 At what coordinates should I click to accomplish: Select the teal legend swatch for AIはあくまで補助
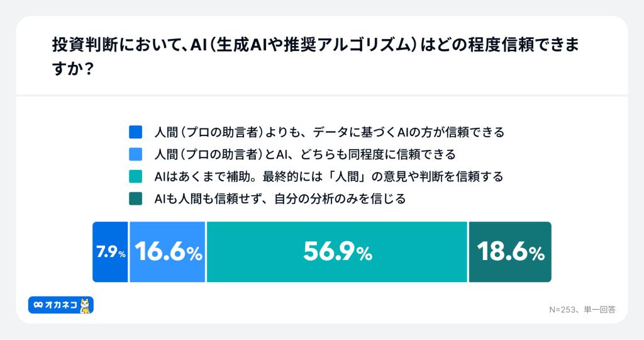(x=136, y=177)
